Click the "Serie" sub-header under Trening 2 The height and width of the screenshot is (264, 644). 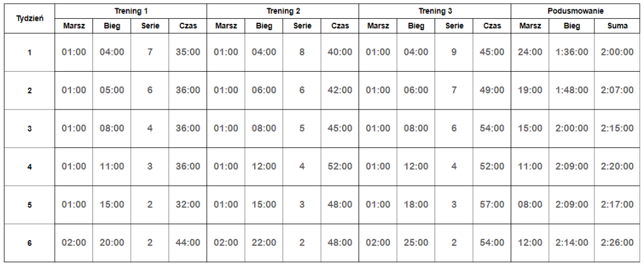302,26
